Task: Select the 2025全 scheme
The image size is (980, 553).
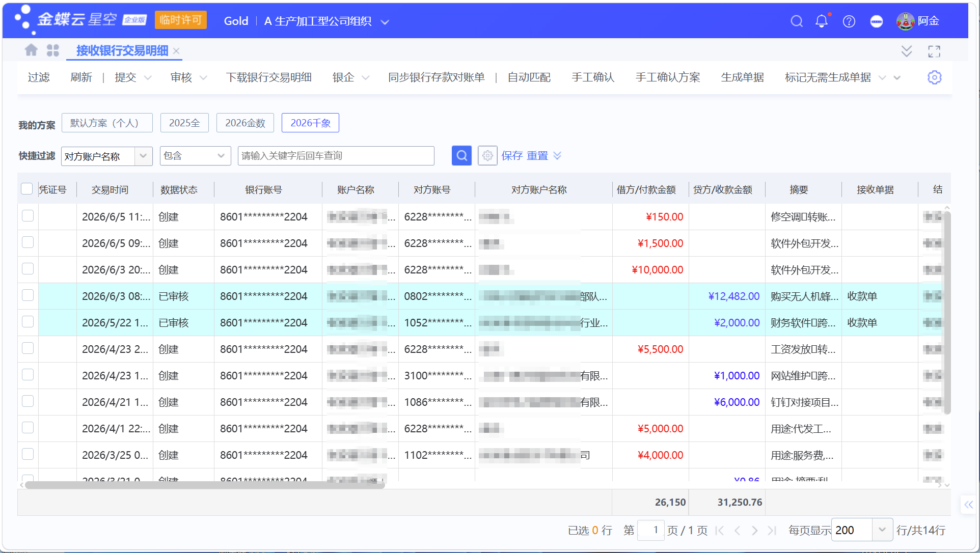Action: tap(184, 123)
